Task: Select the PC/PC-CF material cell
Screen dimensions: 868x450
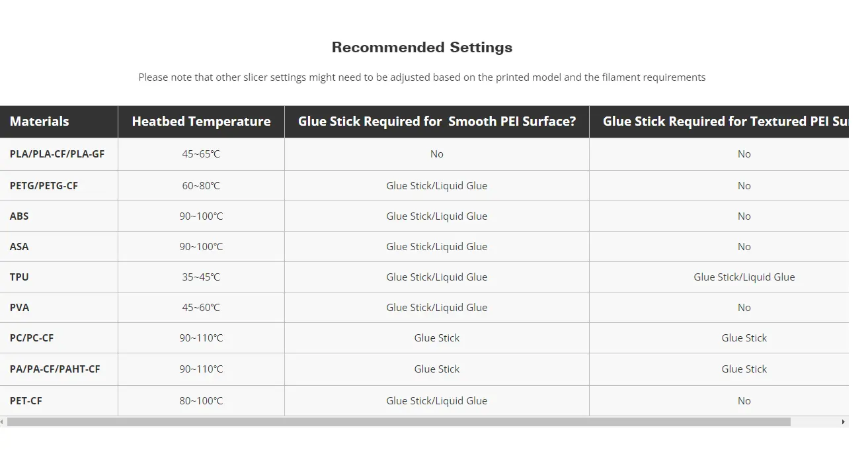Action: [x=32, y=338]
